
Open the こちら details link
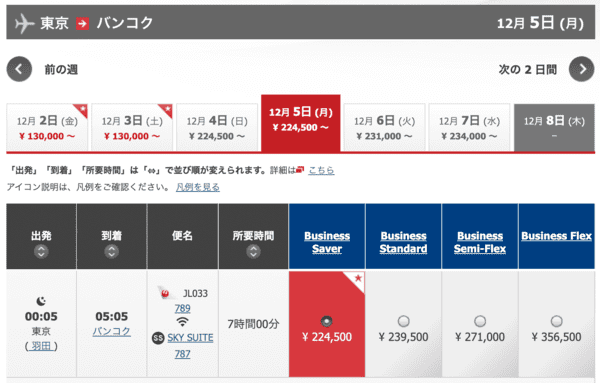pyautogui.click(x=321, y=170)
